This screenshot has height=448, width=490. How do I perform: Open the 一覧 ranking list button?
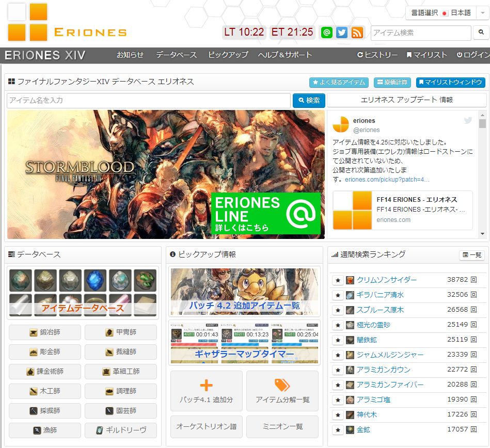click(x=471, y=255)
